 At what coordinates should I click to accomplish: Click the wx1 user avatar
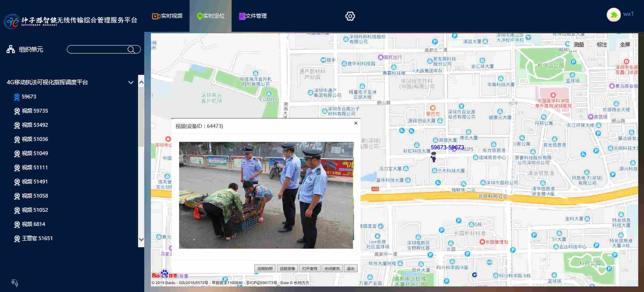tap(613, 15)
